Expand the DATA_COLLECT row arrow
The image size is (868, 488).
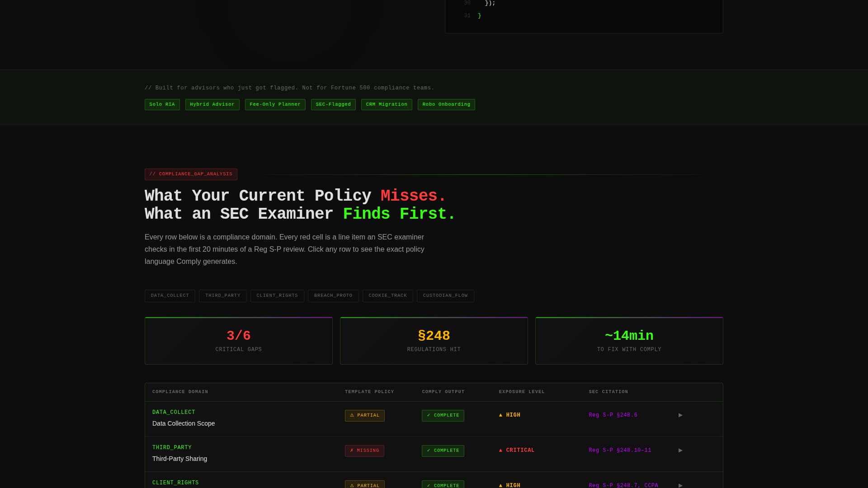[x=680, y=415]
